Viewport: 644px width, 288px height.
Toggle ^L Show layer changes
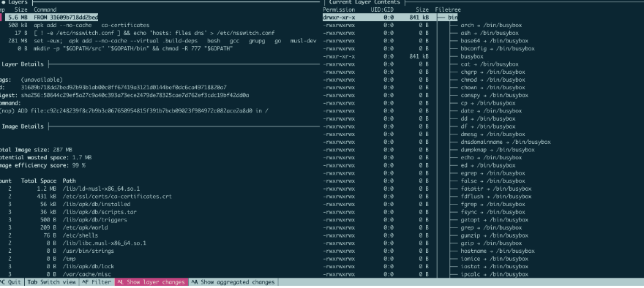pos(152,282)
